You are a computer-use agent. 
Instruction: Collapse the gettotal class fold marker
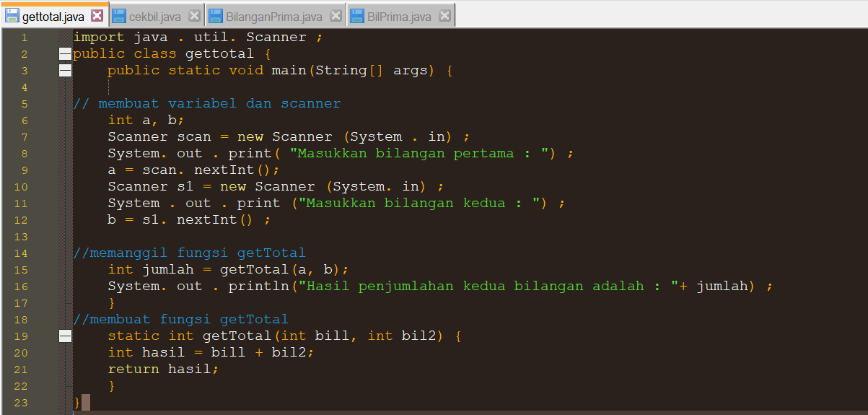65,53
